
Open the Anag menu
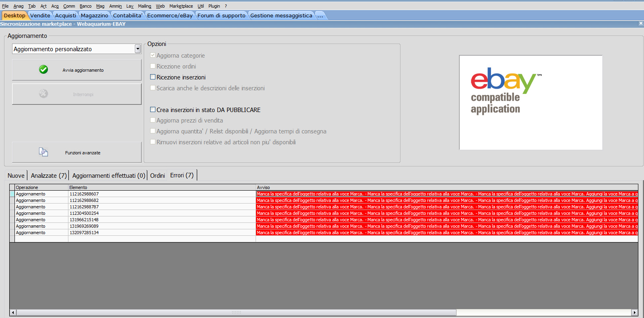[x=19, y=6]
